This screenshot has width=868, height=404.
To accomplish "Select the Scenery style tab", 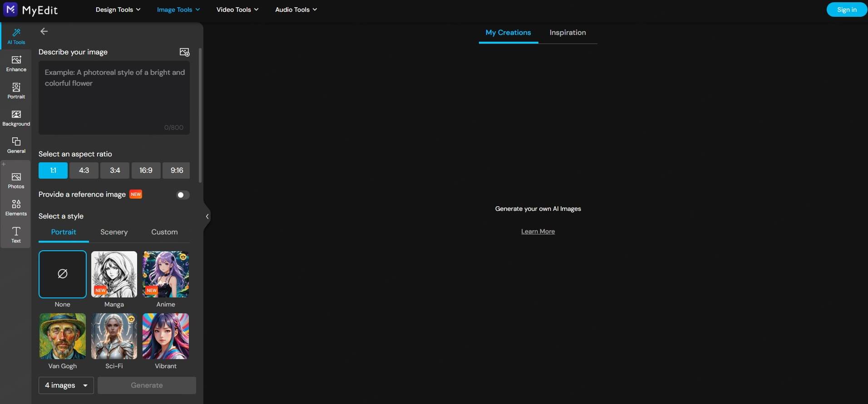I will [114, 232].
